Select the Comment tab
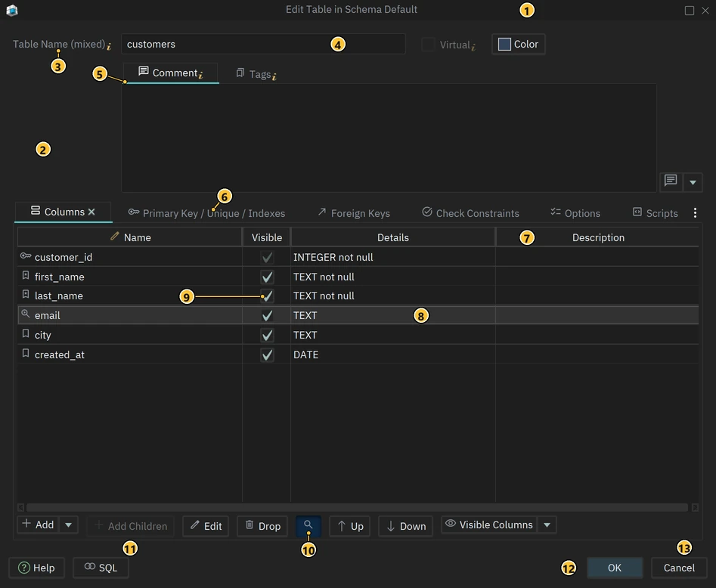 tap(171, 73)
